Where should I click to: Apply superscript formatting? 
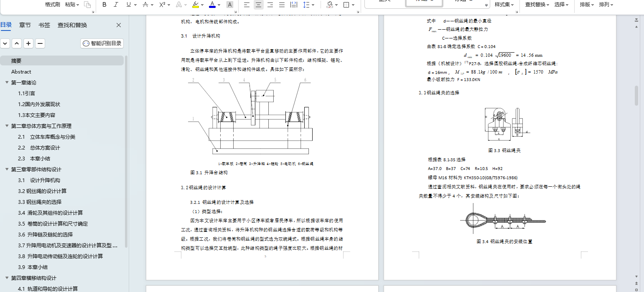pyautogui.click(x=163, y=5)
